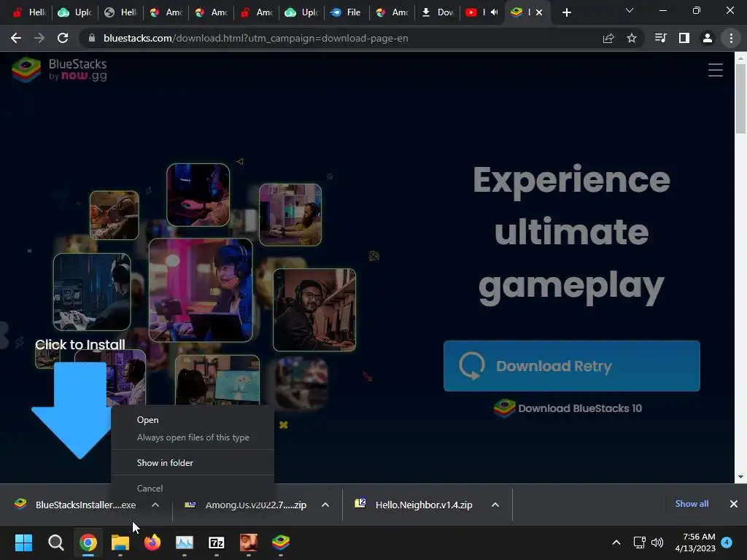
Task: Click the Chrome taskbar icon
Action: point(88,542)
